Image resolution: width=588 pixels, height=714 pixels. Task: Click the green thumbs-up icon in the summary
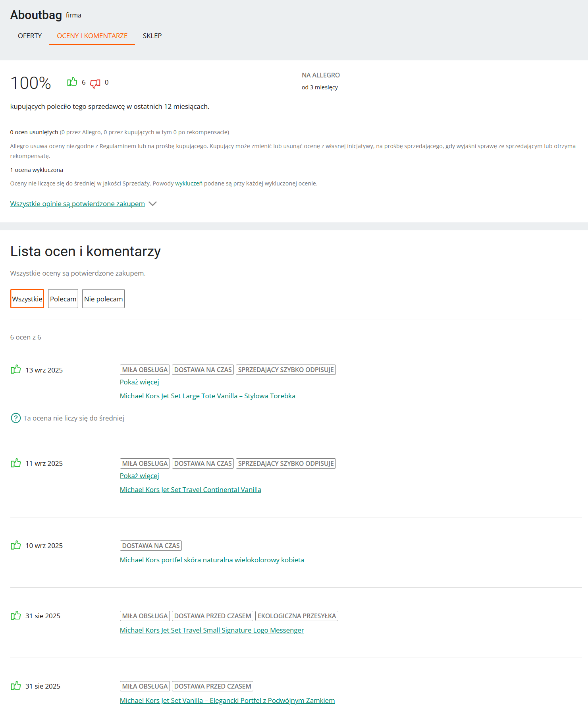pyautogui.click(x=72, y=82)
